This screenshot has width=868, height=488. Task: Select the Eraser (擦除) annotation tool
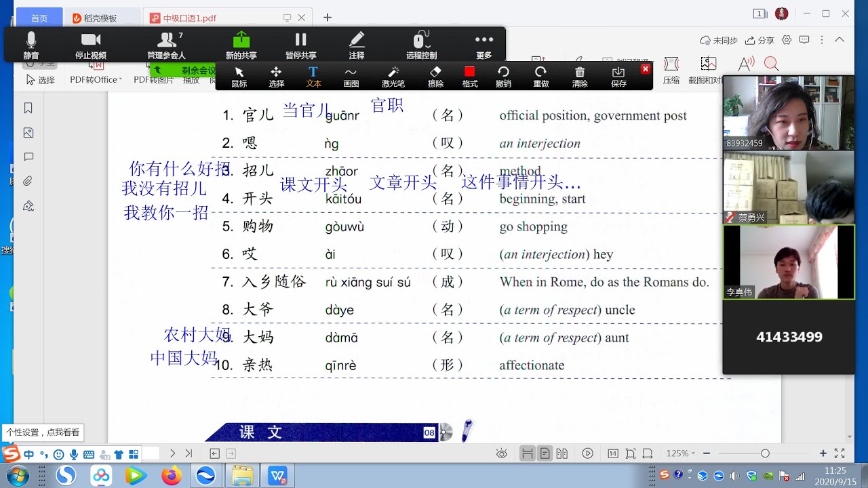435,77
